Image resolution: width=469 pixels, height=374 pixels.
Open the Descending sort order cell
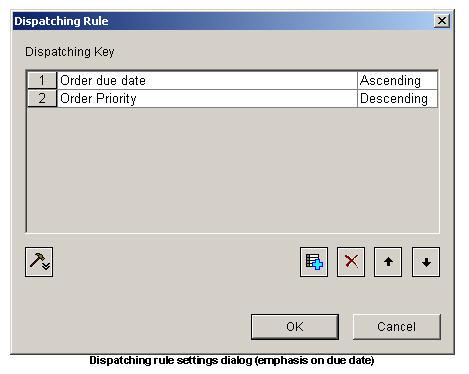coord(397,98)
